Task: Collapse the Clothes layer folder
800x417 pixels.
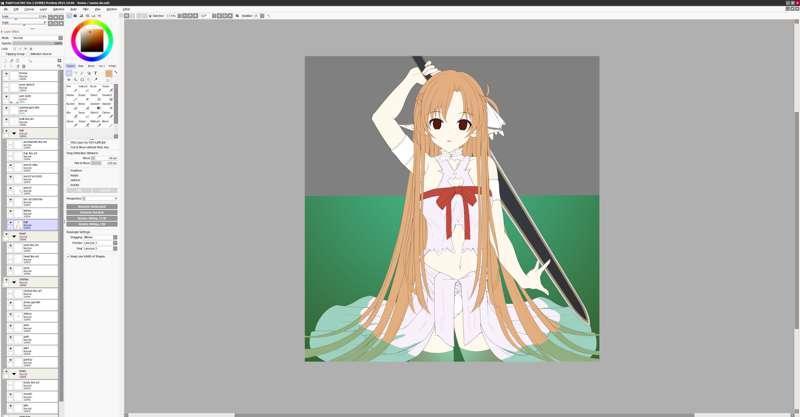Action: tap(14, 282)
